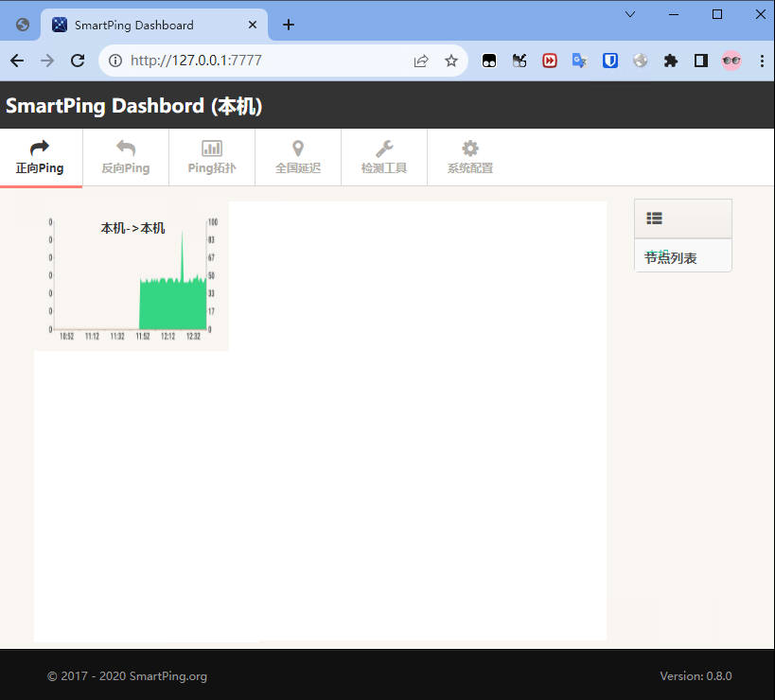
Task: Go back to the previous page
Action: 17,61
